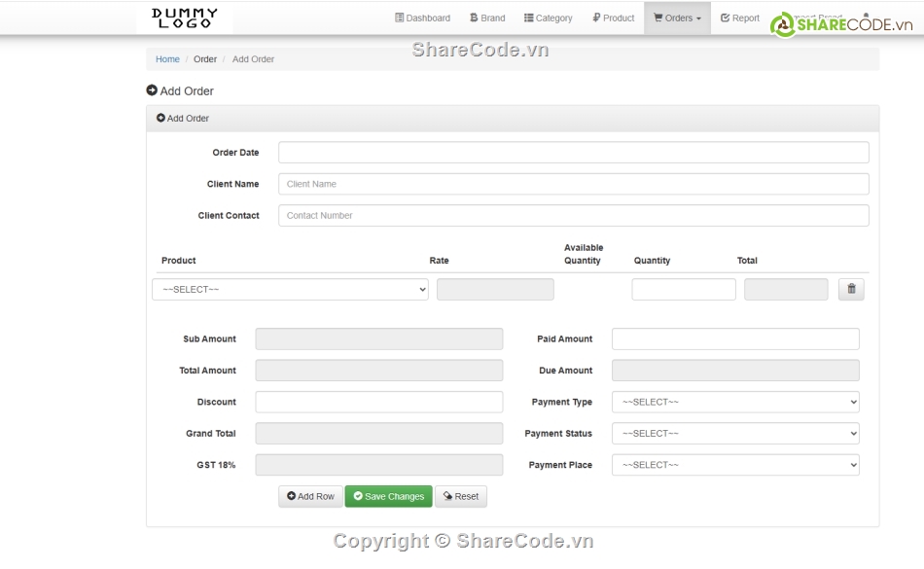Open the Payment Status dropdown
Viewport: 924px width, 569px height.
(735, 434)
